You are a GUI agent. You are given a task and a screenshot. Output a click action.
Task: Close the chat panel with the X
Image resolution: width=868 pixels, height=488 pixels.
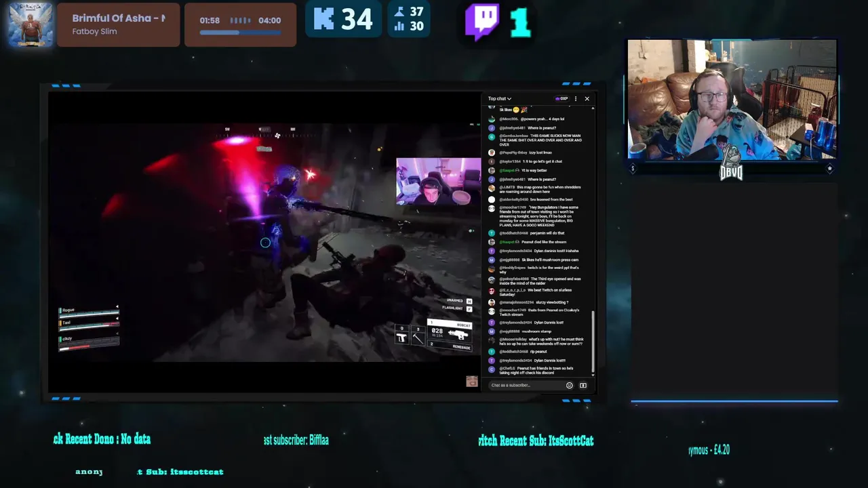pos(587,99)
